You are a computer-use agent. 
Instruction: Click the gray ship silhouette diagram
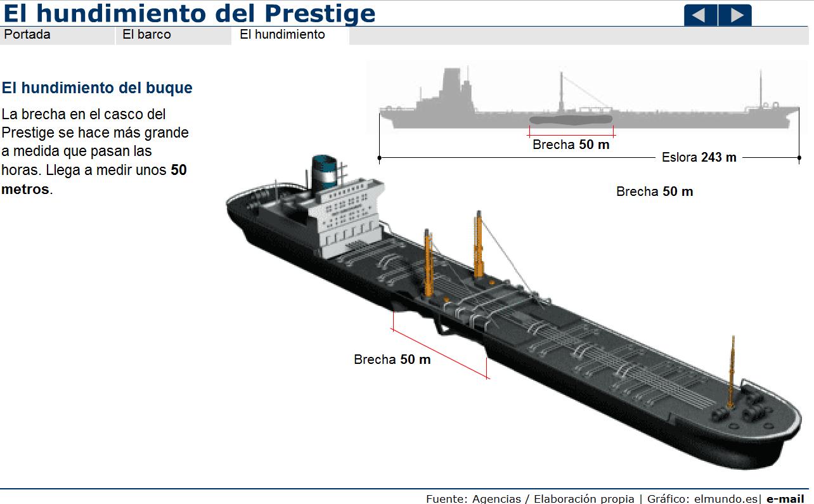coord(589,99)
